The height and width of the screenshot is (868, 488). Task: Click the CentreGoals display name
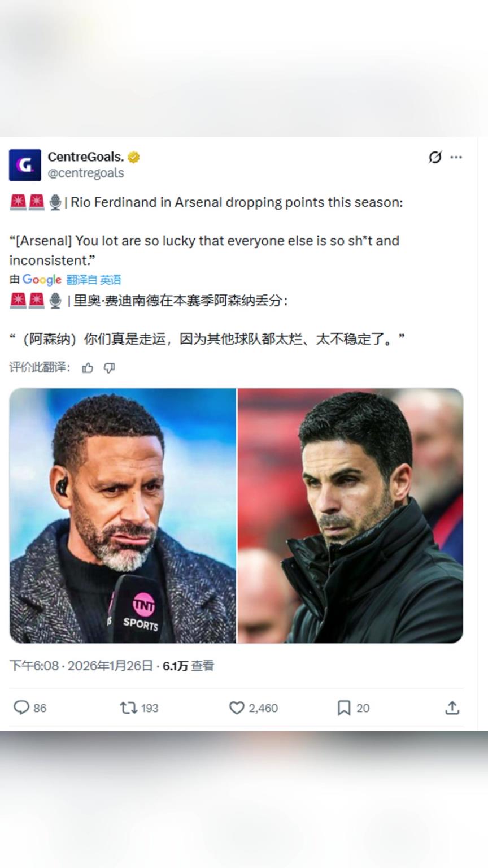(x=85, y=157)
